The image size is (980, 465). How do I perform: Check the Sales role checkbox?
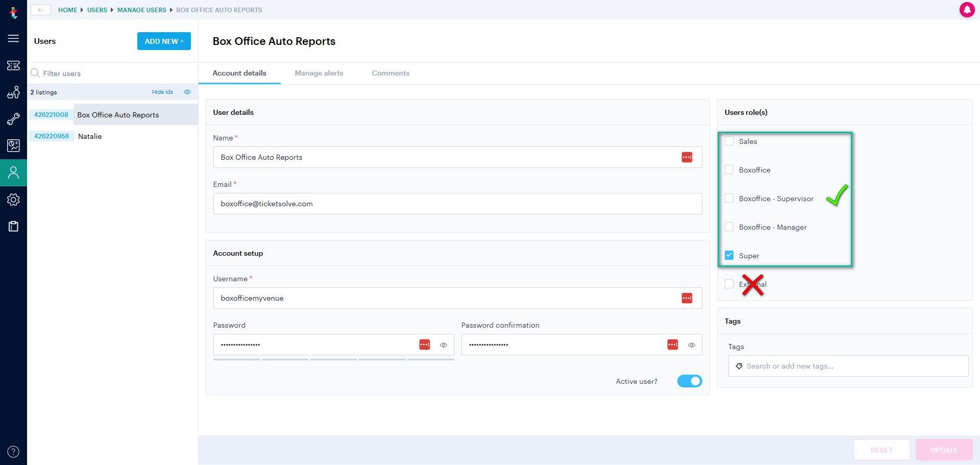(729, 141)
